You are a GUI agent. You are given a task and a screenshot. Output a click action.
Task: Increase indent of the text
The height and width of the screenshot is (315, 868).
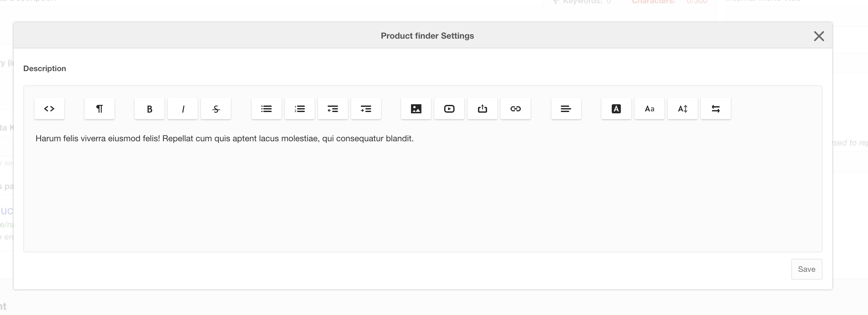366,109
